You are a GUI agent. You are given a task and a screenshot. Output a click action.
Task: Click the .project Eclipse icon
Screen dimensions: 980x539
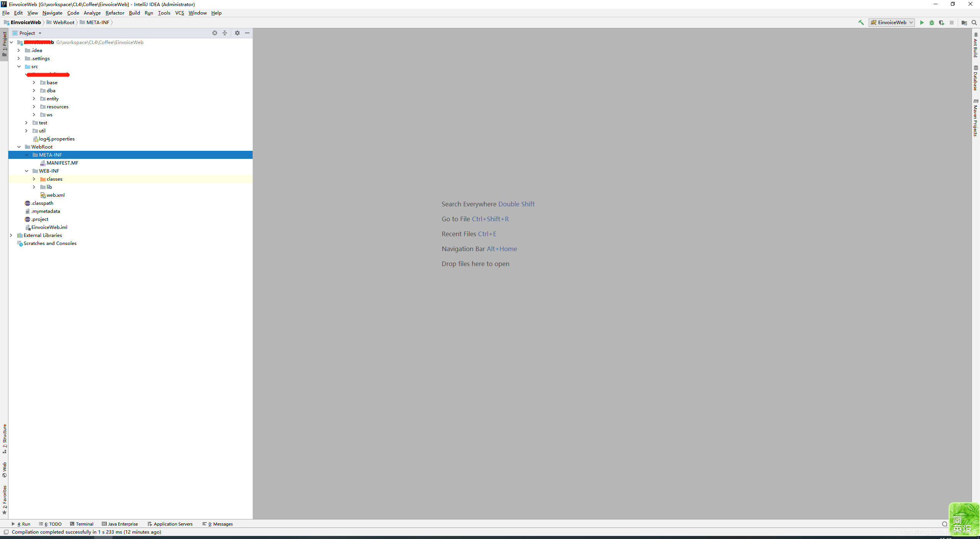(28, 219)
